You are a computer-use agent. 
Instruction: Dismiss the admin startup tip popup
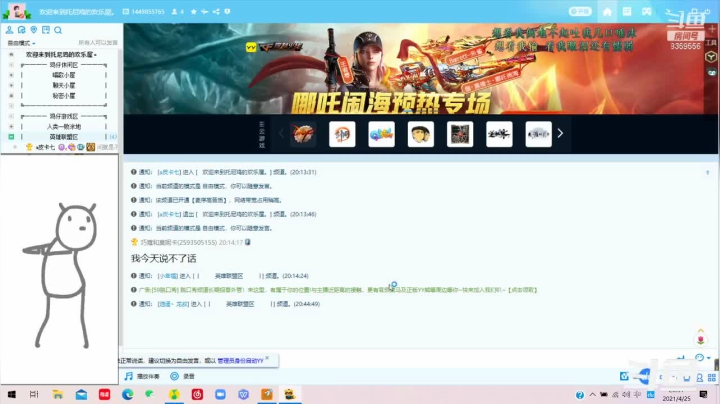click(267, 358)
